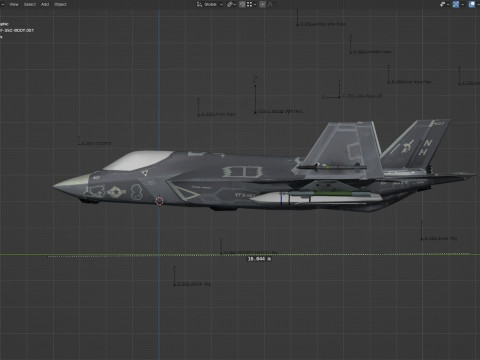Expand the gizmo options dropdown arrow
This screenshot has width=480, height=360.
click(462, 4)
